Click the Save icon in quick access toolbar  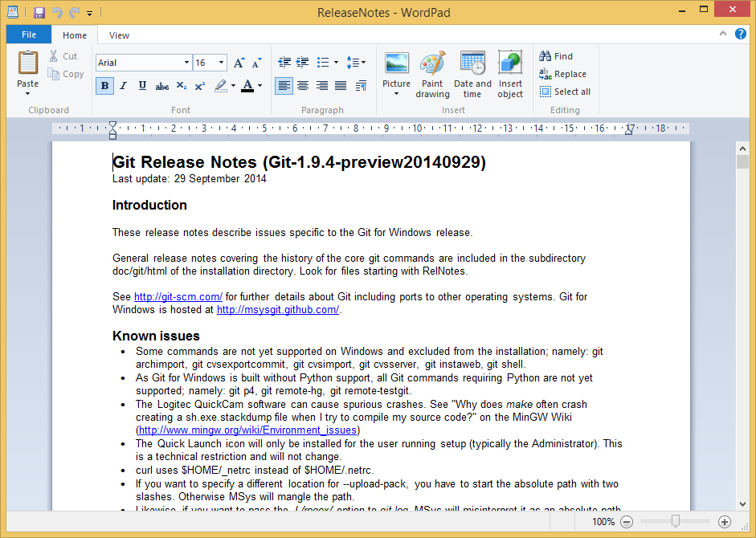tap(39, 12)
